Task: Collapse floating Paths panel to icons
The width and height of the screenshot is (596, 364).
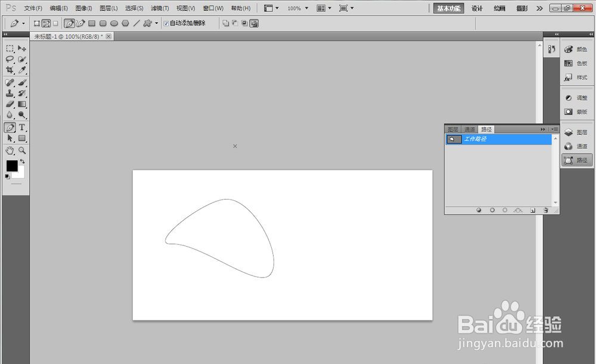Action: [543, 129]
